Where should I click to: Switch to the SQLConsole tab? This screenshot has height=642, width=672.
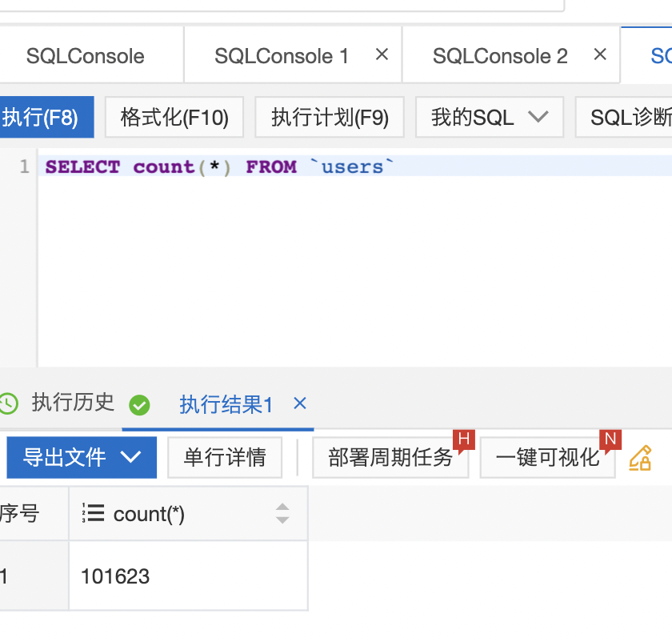(x=86, y=56)
